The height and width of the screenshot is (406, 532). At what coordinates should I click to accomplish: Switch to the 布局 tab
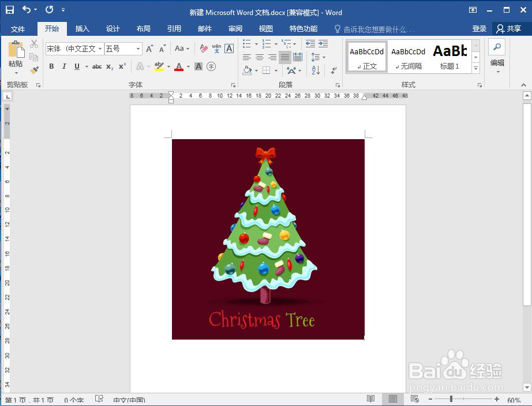[x=143, y=29]
